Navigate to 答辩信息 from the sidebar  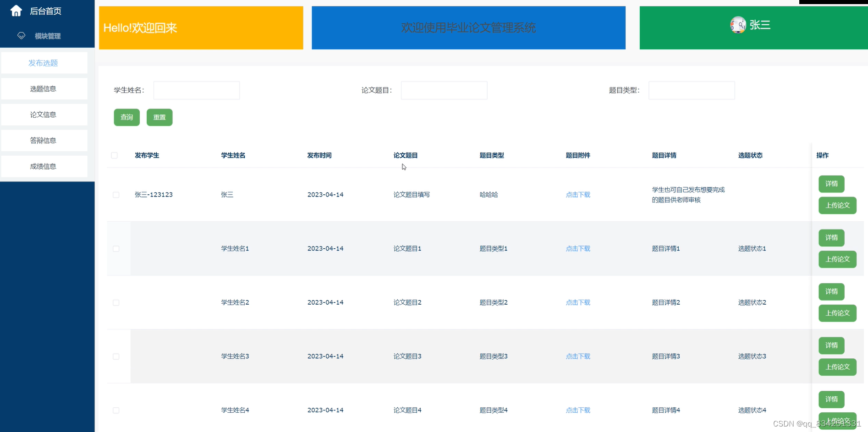44,140
